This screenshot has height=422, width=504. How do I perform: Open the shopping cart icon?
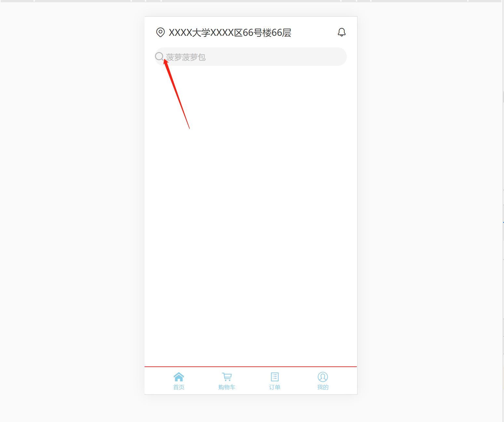pos(227,377)
